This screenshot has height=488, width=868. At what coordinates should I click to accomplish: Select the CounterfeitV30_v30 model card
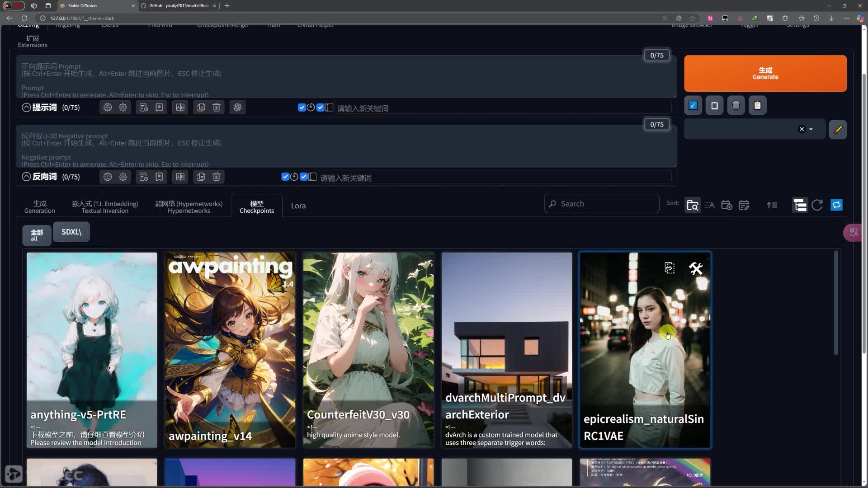tap(368, 350)
